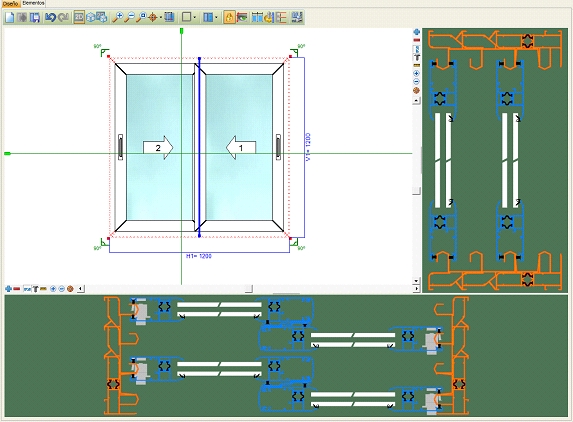Viewport: 573px width, 422px height.
Task: Click the blue plus in vertical section toolbar
Action: pos(416,32)
